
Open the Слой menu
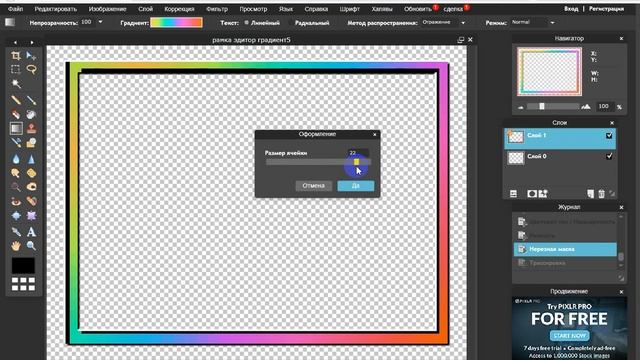[145, 9]
